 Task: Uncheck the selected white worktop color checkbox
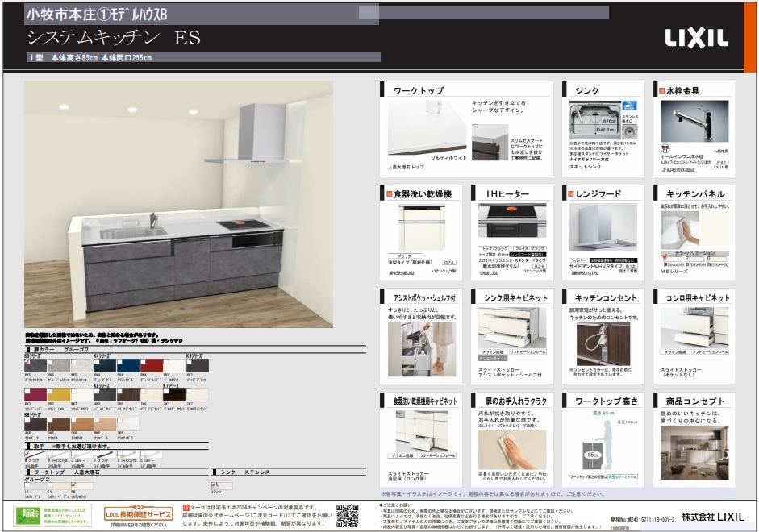click(74, 484)
